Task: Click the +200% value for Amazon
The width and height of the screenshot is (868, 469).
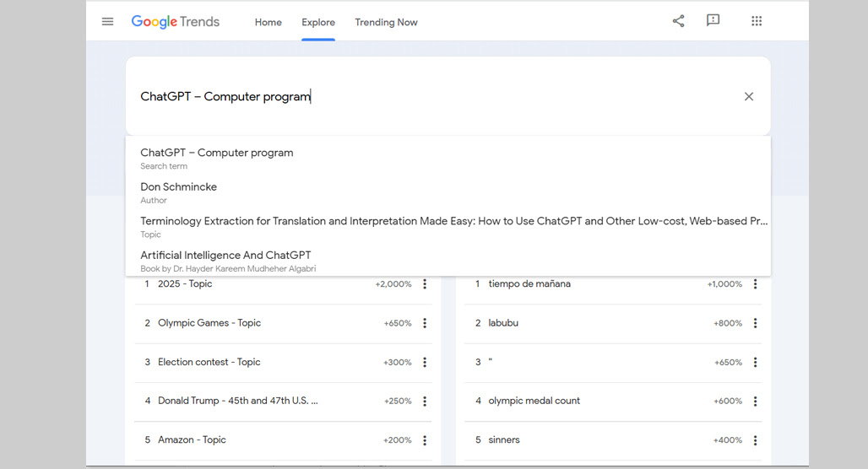Action: pyautogui.click(x=398, y=441)
